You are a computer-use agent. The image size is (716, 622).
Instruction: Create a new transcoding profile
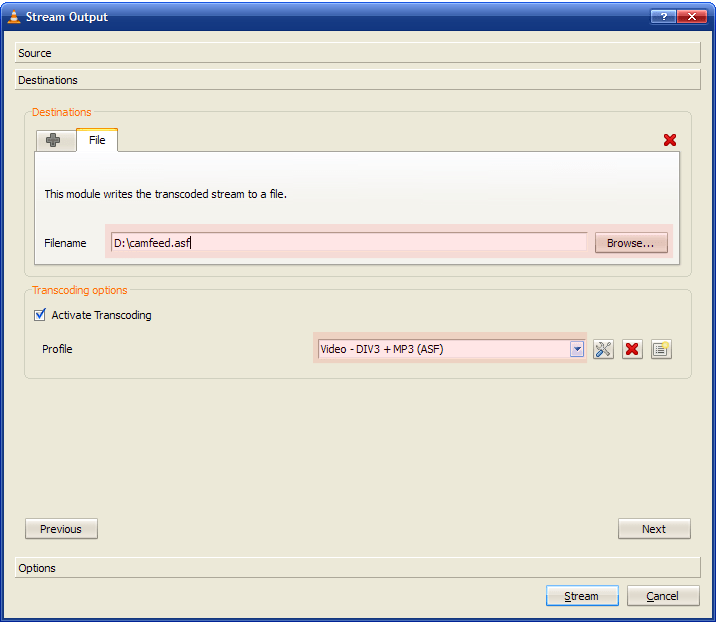click(661, 349)
